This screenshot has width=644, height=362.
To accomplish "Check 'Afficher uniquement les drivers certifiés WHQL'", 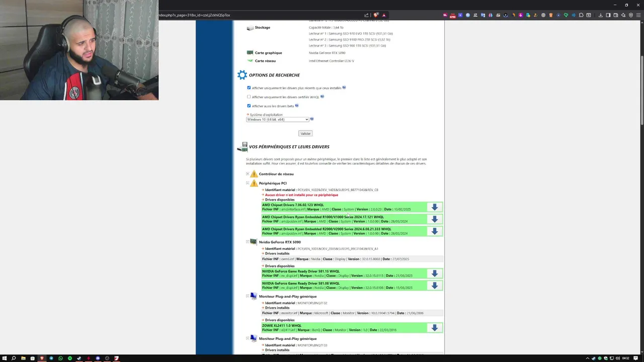I will (x=249, y=97).
